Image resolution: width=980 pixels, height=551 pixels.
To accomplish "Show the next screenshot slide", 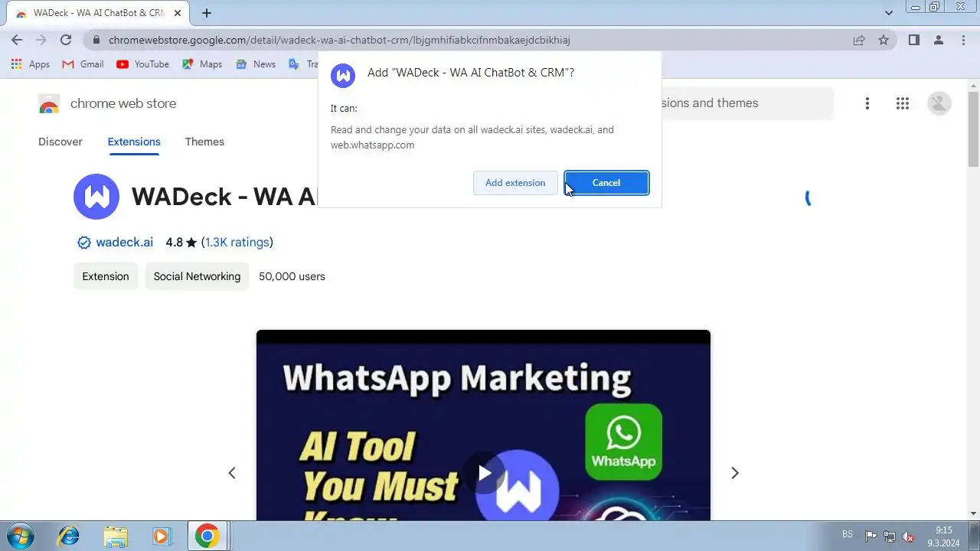I will [735, 473].
